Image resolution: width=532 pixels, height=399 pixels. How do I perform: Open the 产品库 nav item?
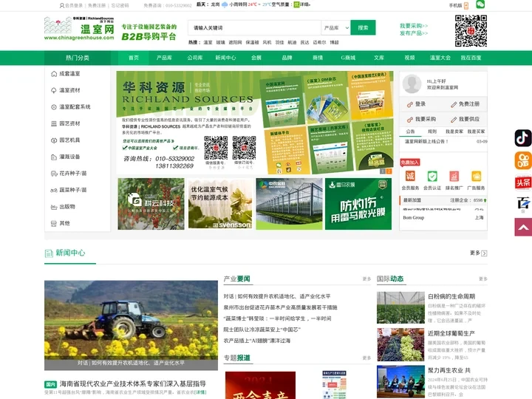(164, 58)
